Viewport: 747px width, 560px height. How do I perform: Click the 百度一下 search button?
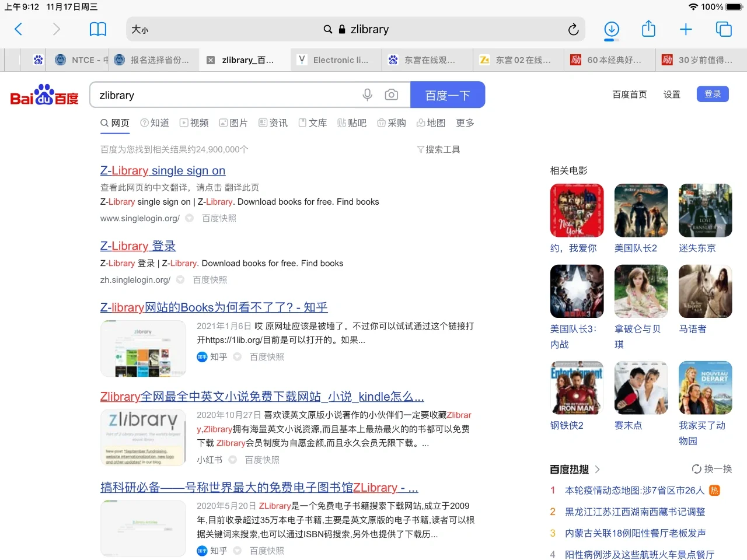[x=448, y=95]
